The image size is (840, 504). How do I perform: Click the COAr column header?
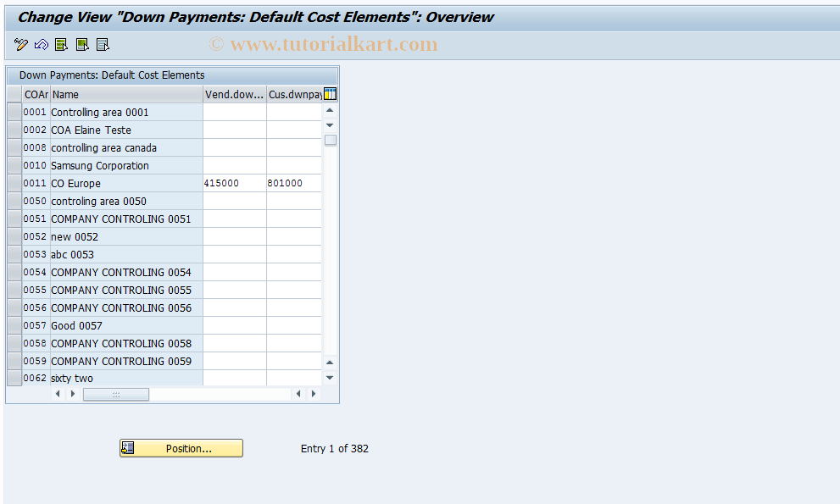coord(36,94)
